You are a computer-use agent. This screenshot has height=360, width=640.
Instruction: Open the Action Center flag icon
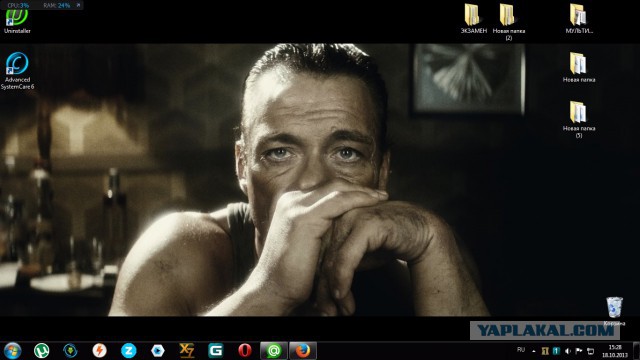point(579,351)
